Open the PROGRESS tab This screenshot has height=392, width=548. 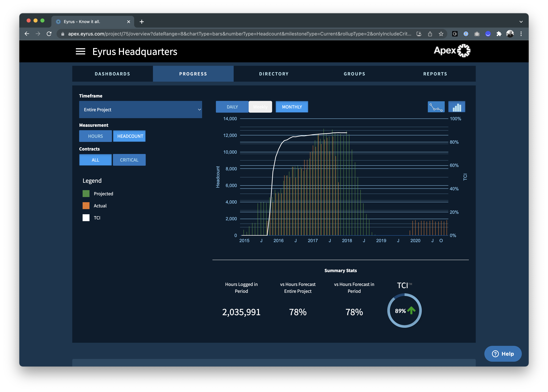[193, 74]
